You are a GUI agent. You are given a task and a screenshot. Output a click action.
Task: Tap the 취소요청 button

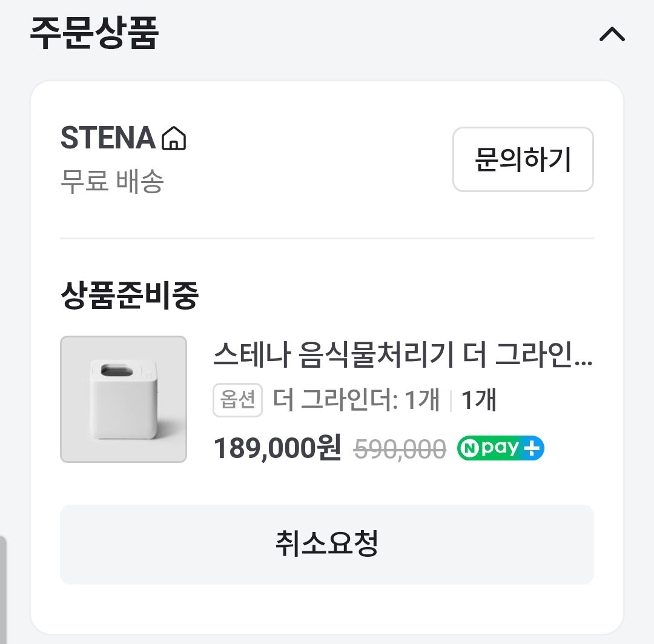[x=327, y=544]
